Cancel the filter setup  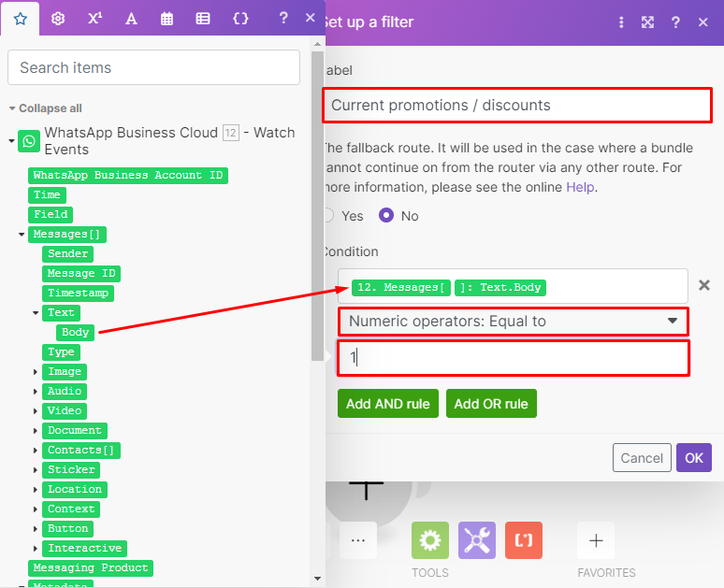(x=642, y=458)
